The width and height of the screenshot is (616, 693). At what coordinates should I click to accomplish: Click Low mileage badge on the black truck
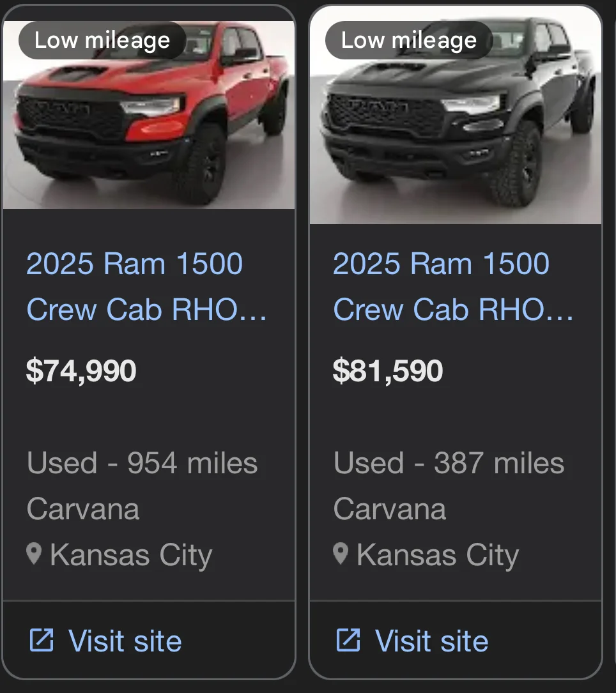tap(409, 40)
